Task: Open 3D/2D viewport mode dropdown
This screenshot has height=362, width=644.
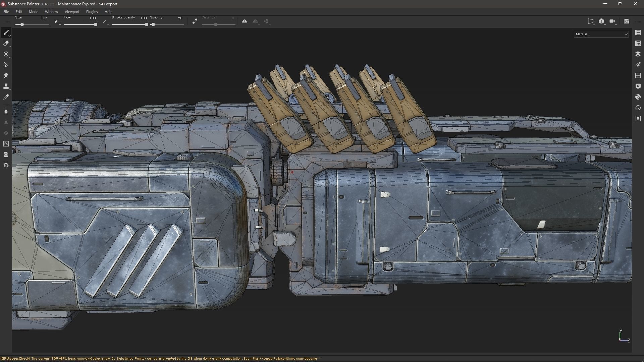Action: (602, 21)
